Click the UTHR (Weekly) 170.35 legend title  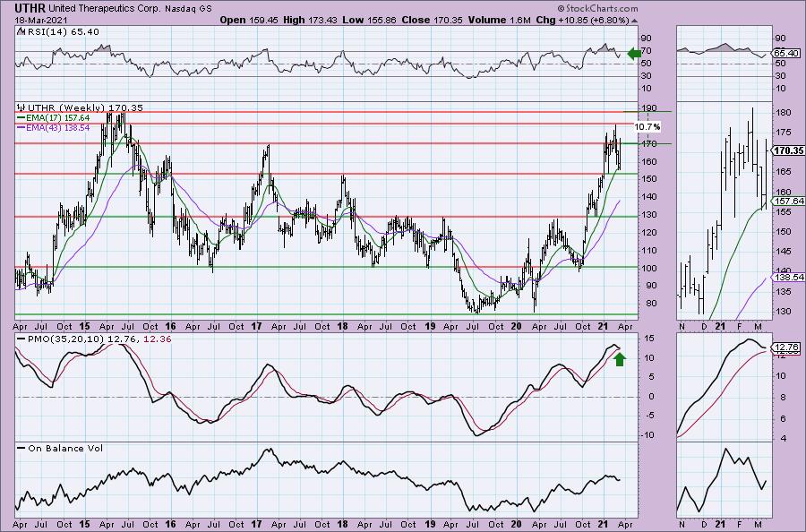[85, 108]
